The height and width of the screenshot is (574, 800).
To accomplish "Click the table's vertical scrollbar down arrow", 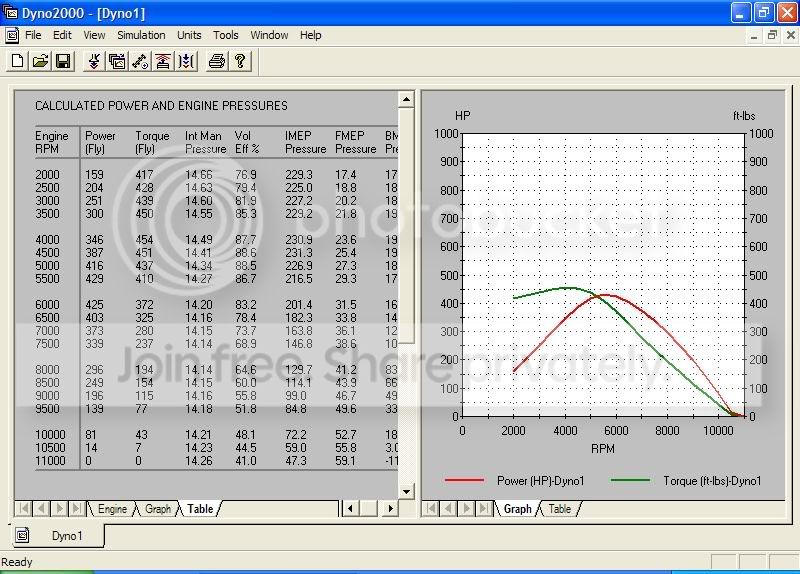I will (406, 492).
